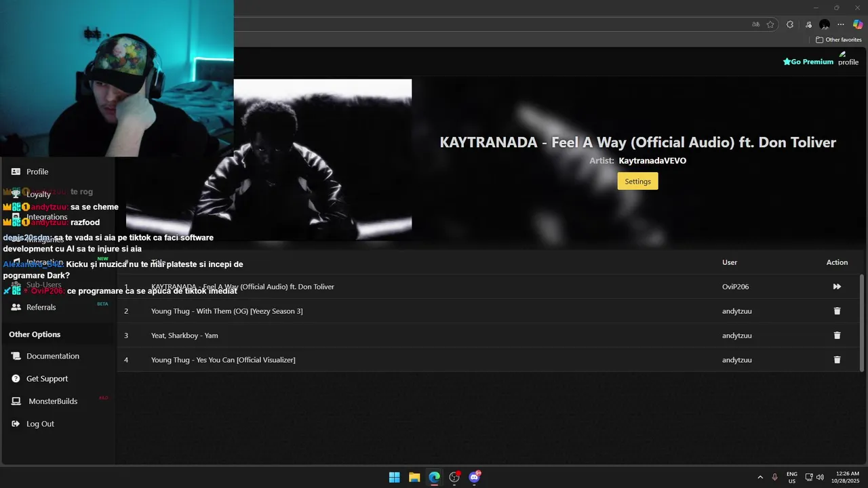The image size is (868, 488).
Task: Open the yellow Settings button
Action: tap(637, 181)
